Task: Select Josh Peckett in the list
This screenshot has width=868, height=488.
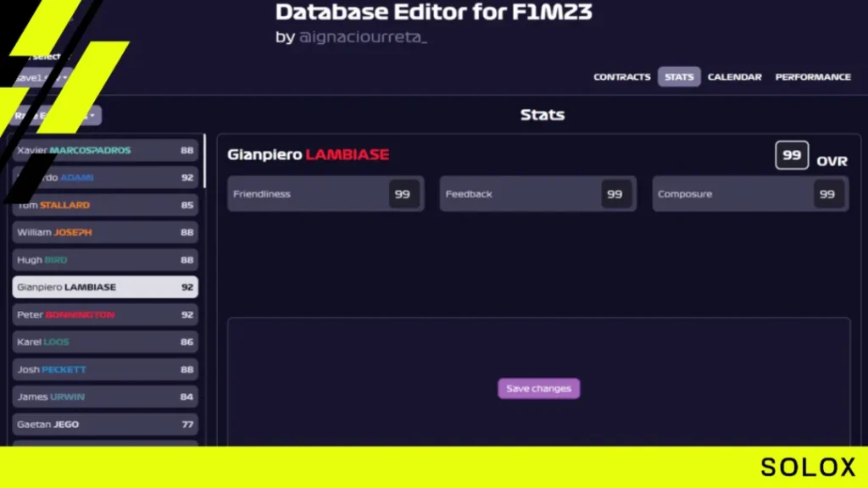Action: click(105, 369)
